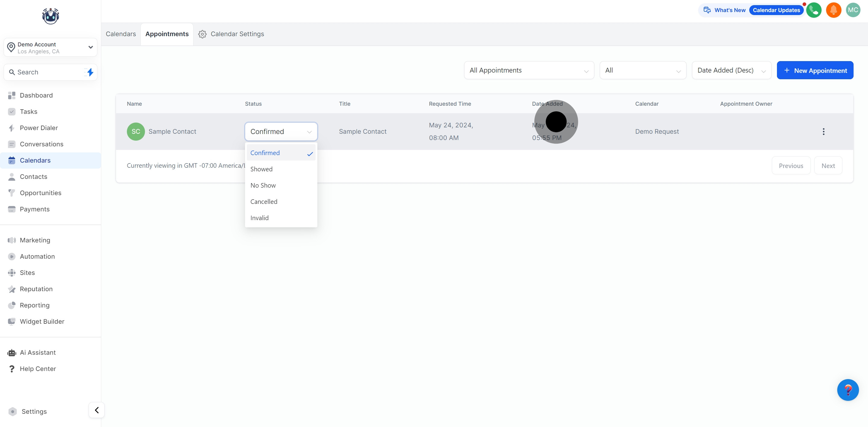
Task: Open the Date Added (Desc) sort dropdown
Action: pos(731,70)
